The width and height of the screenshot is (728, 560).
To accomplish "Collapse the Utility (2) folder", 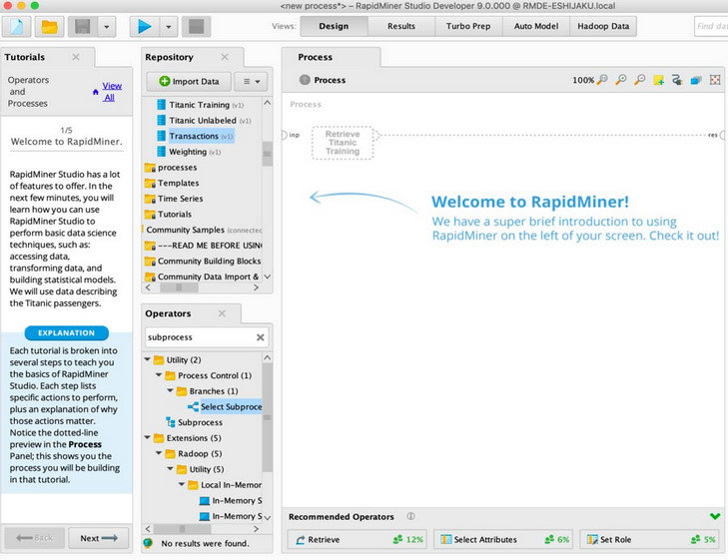I will [x=148, y=359].
